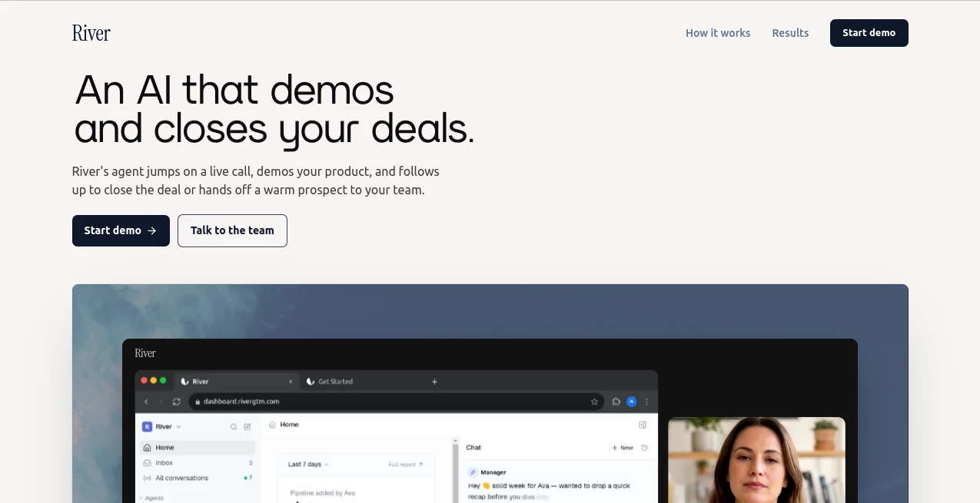Click the Start demo button in the top navigation
Screen dimensions: 980x503
tap(869, 33)
